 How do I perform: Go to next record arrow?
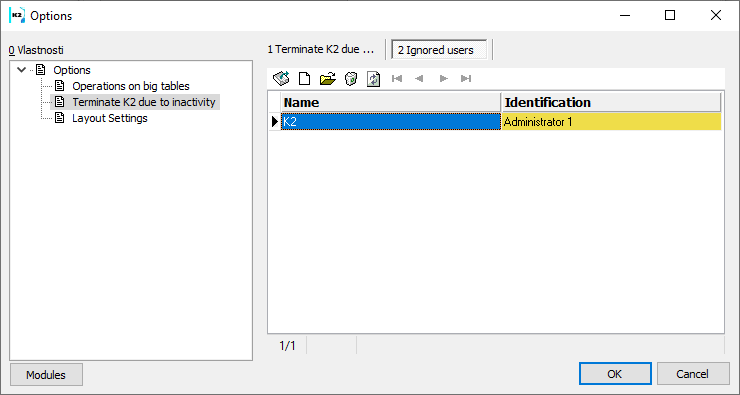[443, 78]
